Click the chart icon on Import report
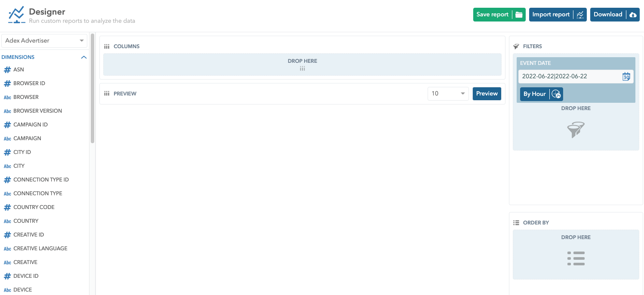The height and width of the screenshot is (295, 644). [580, 15]
